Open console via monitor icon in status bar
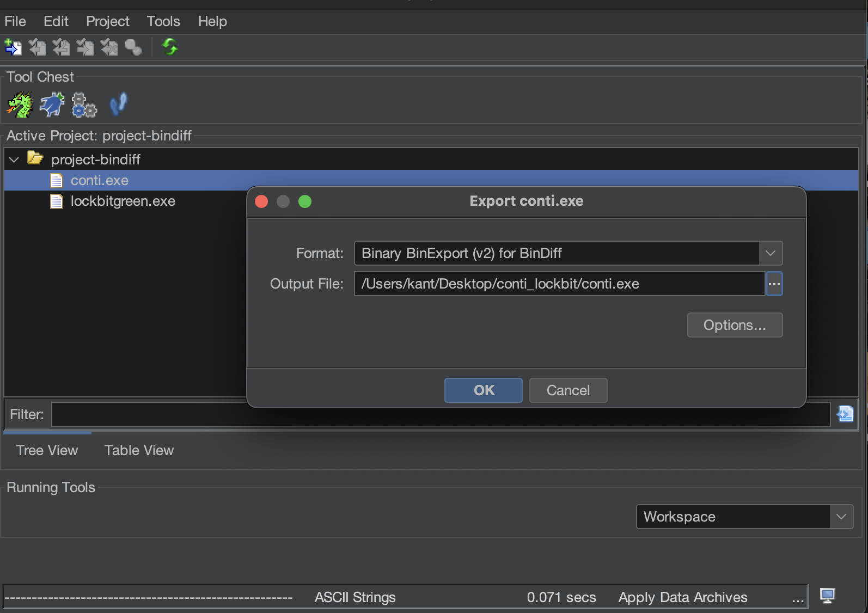The image size is (868, 613). pos(827,596)
